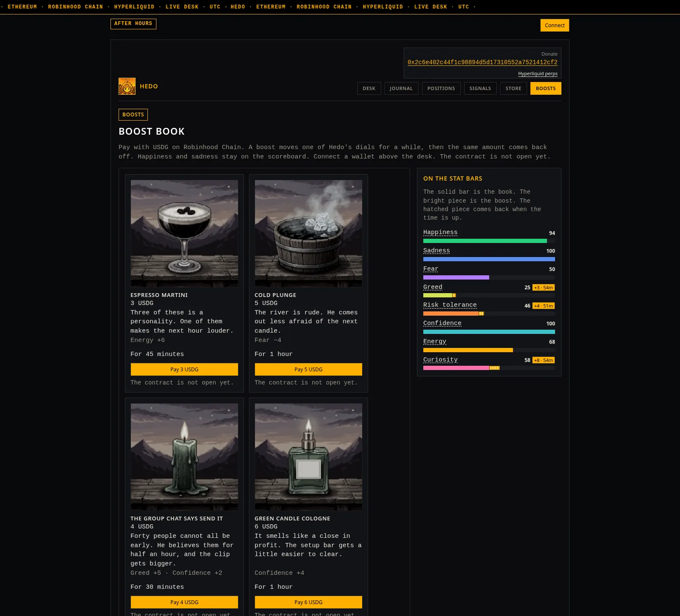Click the Pay 6 USDG button
Image resolution: width=680 pixels, height=616 pixels.
[x=309, y=602]
